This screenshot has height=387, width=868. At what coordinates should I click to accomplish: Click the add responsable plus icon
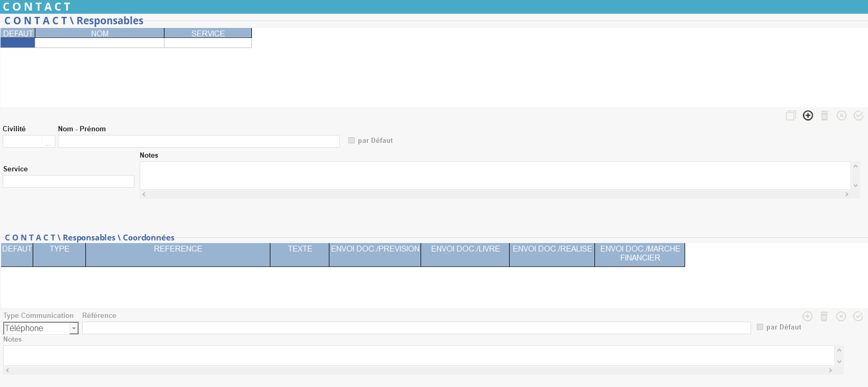click(x=808, y=115)
